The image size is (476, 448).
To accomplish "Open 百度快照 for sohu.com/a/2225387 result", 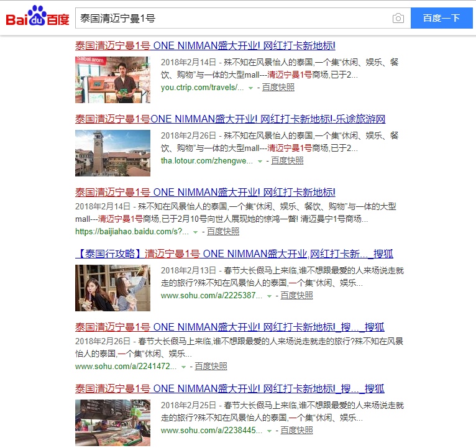I will pyautogui.click(x=296, y=296).
